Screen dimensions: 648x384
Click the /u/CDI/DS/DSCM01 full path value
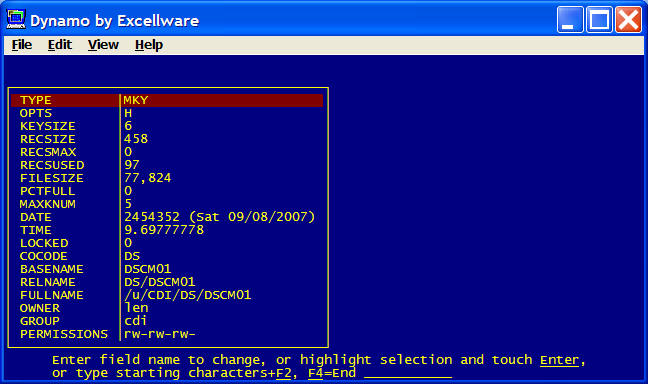click(x=188, y=295)
